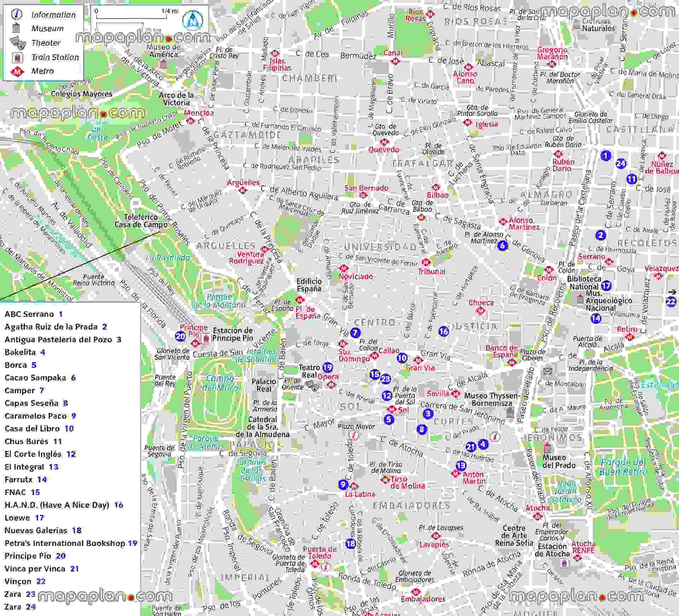The image size is (679, 616).
Task: Click the Bilbao metro station symbol
Action: [436, 187]
